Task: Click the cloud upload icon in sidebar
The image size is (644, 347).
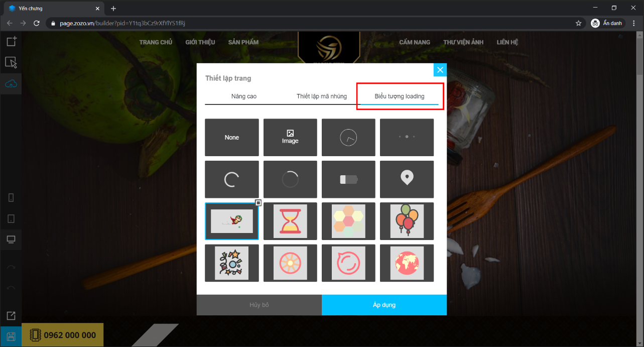Action: (x=11, y=84)
